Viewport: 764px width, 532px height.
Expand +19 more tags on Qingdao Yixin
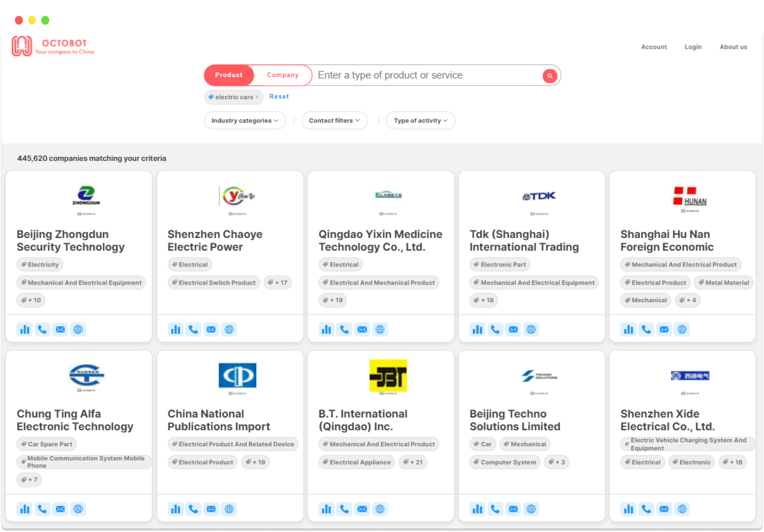click(x=333, y=300)
